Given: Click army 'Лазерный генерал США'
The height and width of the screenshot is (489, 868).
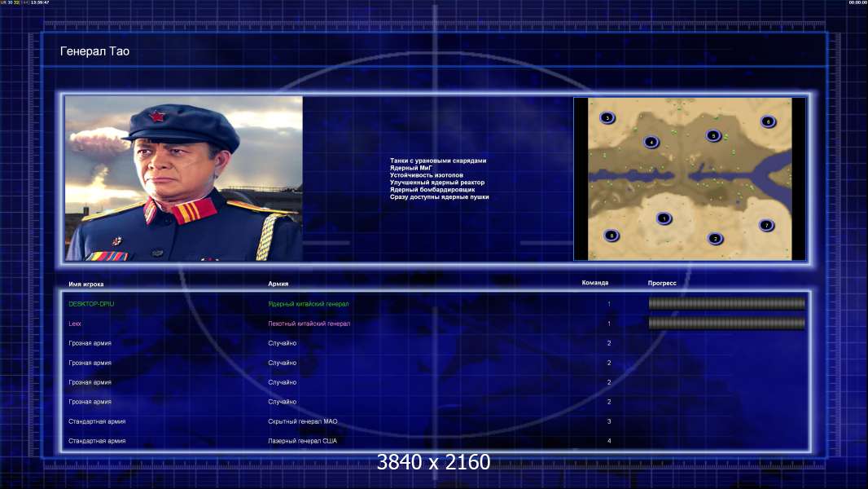Looking at the screenshot, I should (302, 441).
